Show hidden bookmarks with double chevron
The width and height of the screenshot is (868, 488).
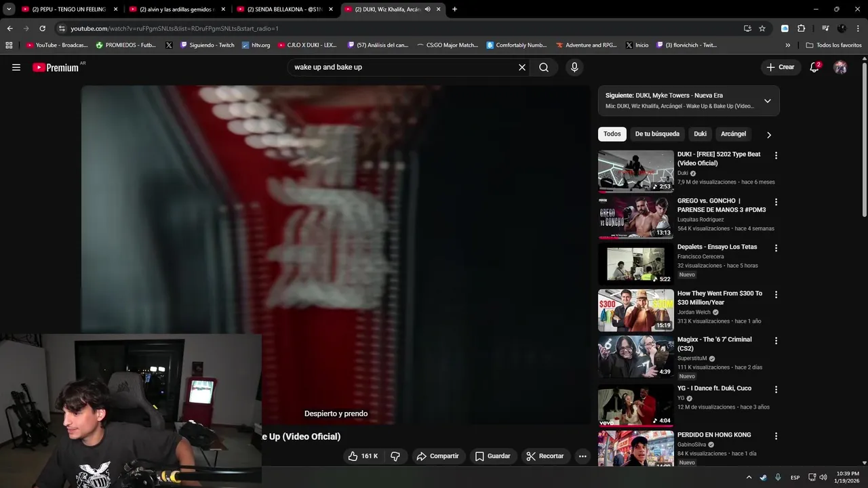coord(787,45)
